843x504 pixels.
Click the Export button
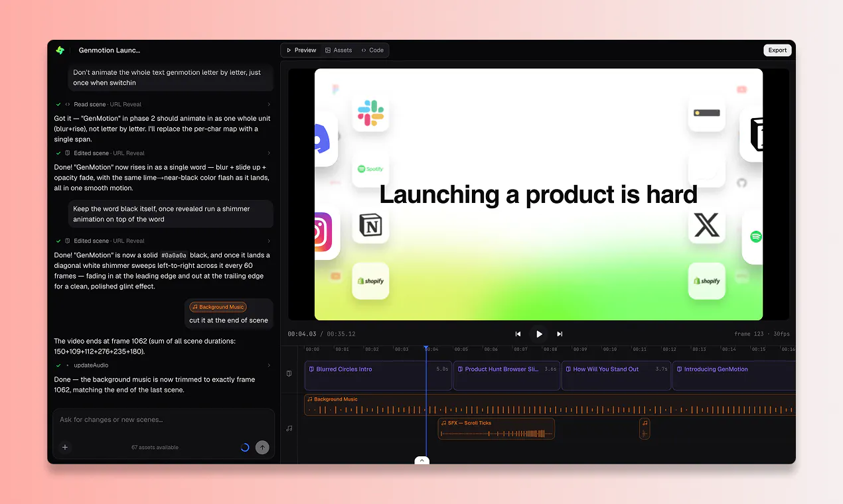pyautogui.click(x=777, y=50)
